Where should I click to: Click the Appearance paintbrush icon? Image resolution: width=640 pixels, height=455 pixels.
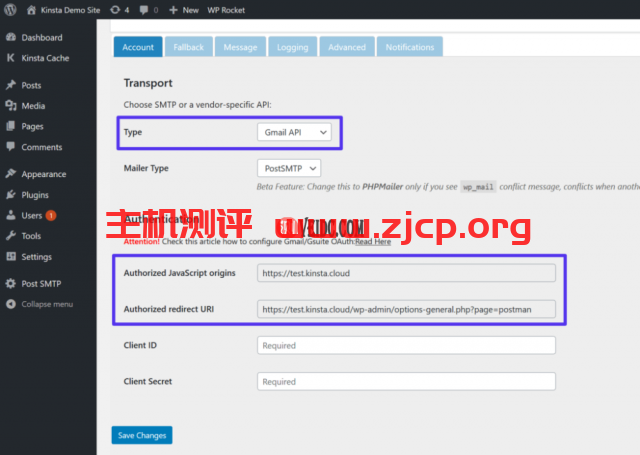[11, 174]
